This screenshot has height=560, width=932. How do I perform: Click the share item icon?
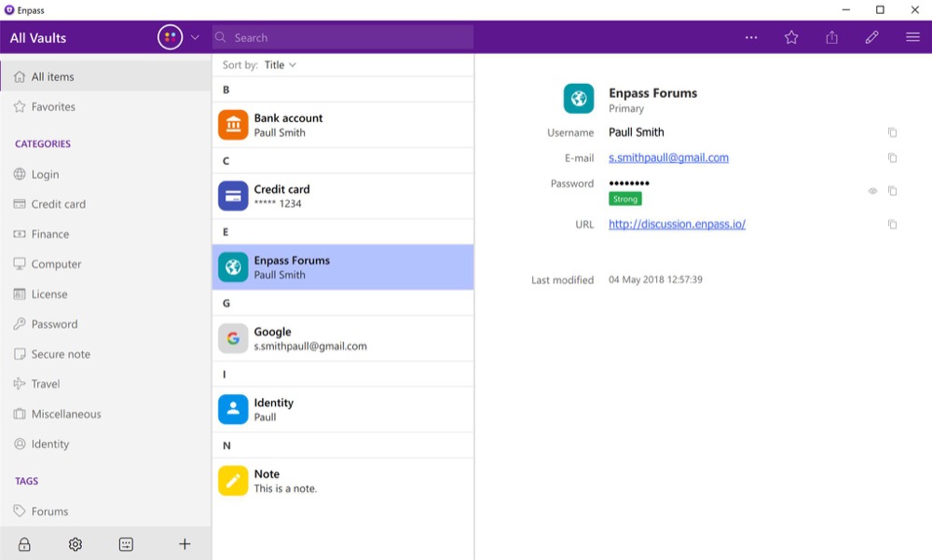point(831,37)
